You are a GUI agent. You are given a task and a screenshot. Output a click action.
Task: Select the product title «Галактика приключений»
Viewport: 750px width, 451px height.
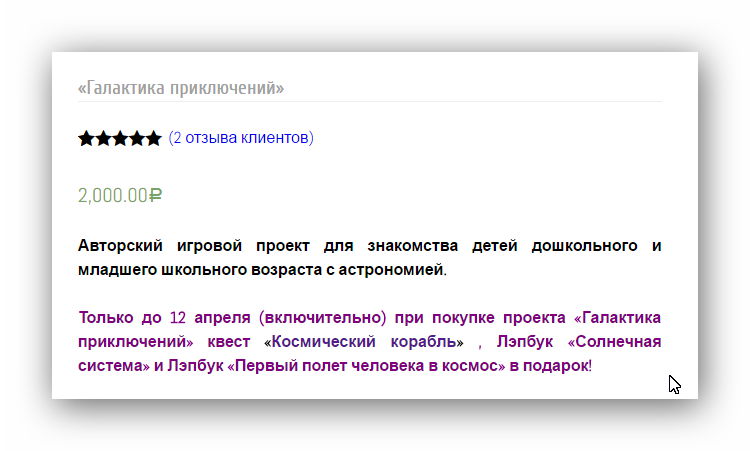click(x=181, y=88)
